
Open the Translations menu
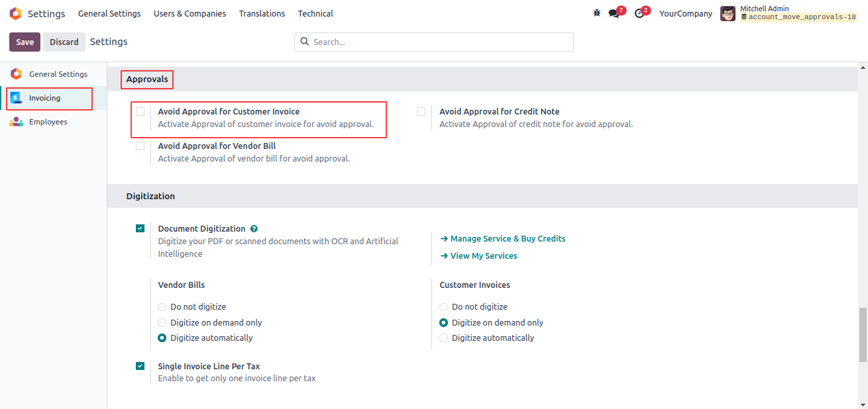point(262,13)
